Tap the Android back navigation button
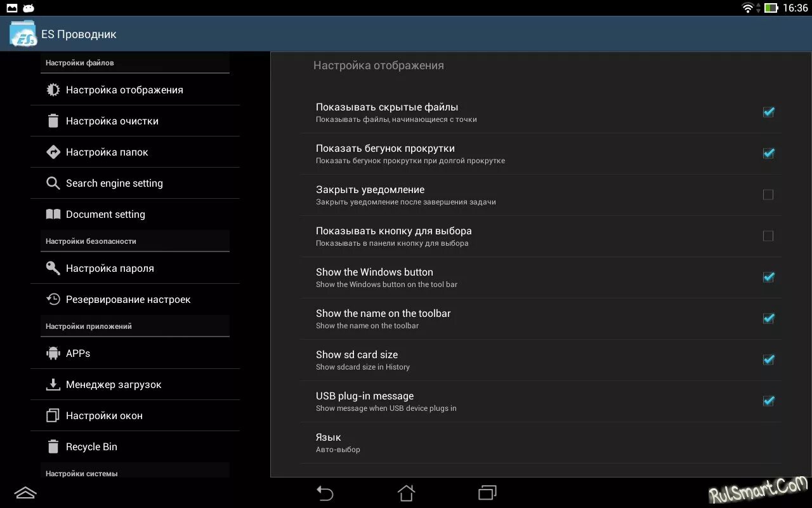Screen dimensions: 812x508 [325, 493]
